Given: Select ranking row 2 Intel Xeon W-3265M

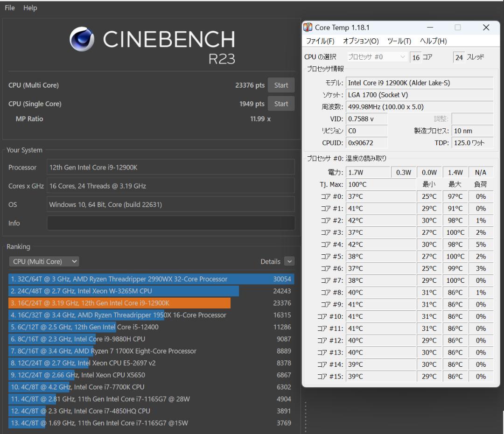Looking at the screenshot, I should tap(151, 291).
